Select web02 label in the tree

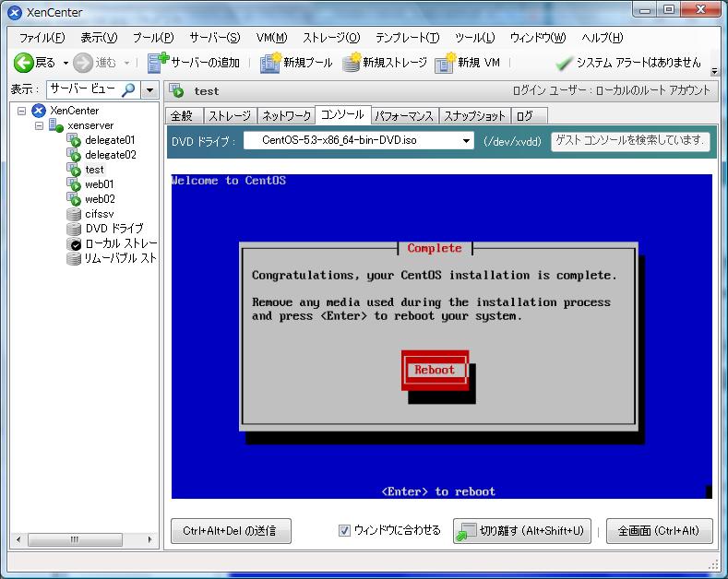[x=100, y=199]
